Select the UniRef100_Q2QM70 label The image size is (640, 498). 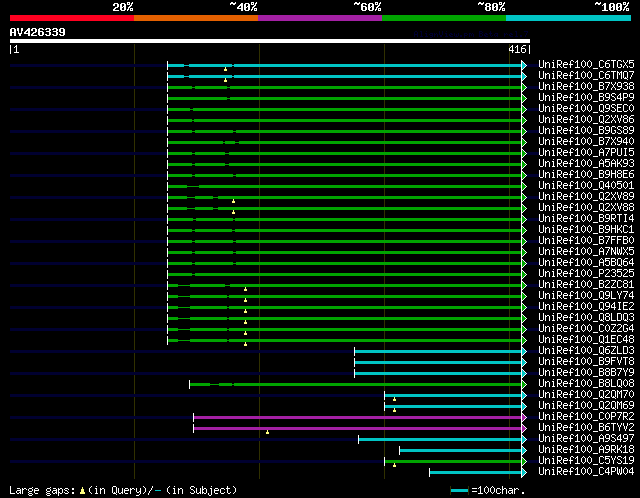(x=586, y=395)
